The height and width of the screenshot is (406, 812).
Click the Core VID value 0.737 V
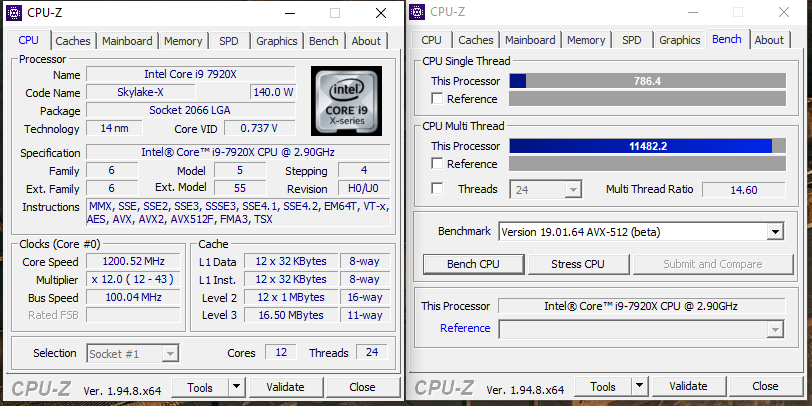pyautogui.click(x=259, y=128)
